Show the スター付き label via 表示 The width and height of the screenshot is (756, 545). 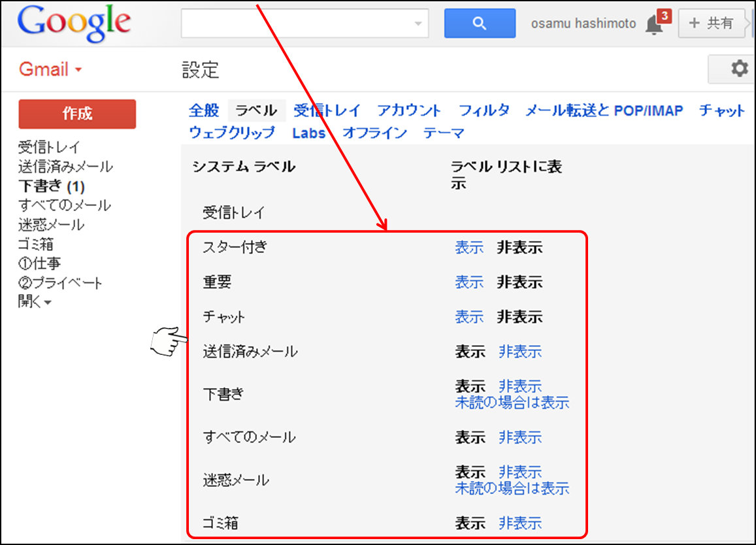pyautogui.click(x=468, y=248)
